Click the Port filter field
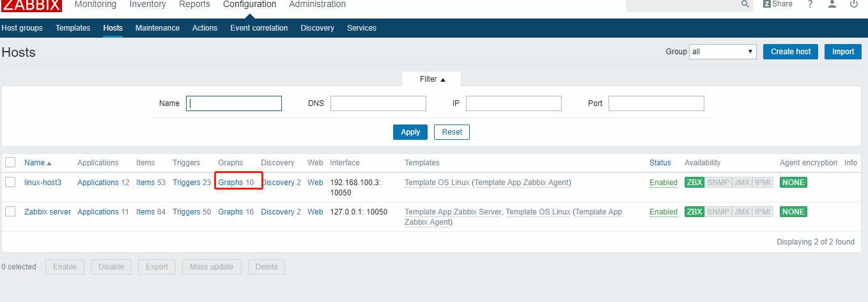This screenshot has height=302, width=868. click(656, 103)
